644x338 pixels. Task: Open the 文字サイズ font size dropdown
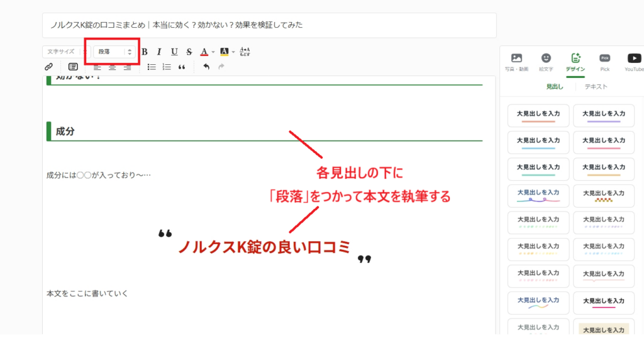63,52
